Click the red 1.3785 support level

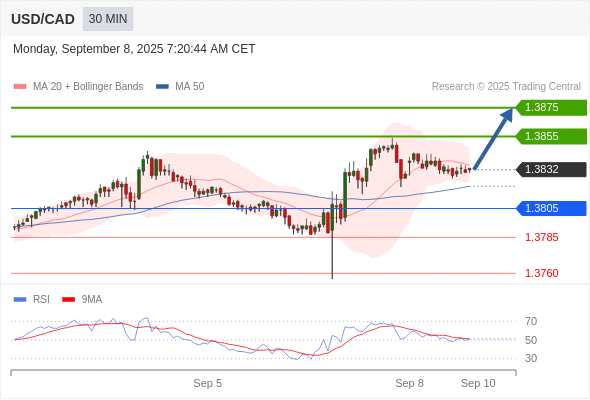541,237
